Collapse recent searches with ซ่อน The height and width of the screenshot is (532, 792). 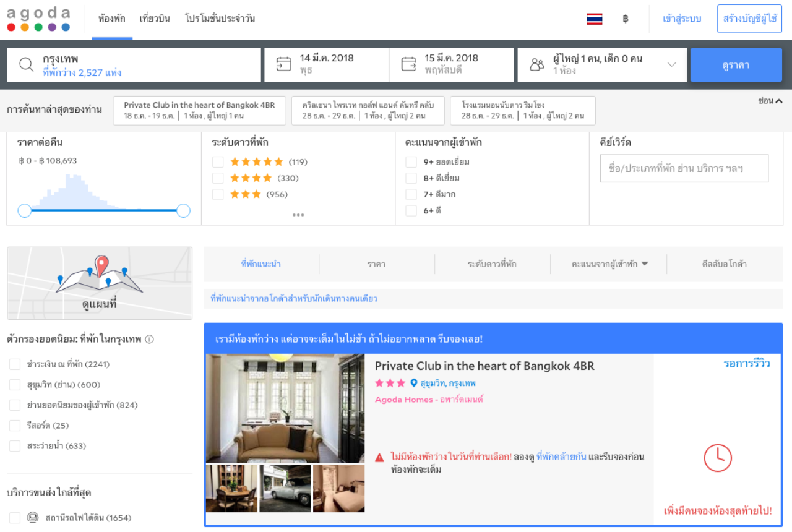770,101
